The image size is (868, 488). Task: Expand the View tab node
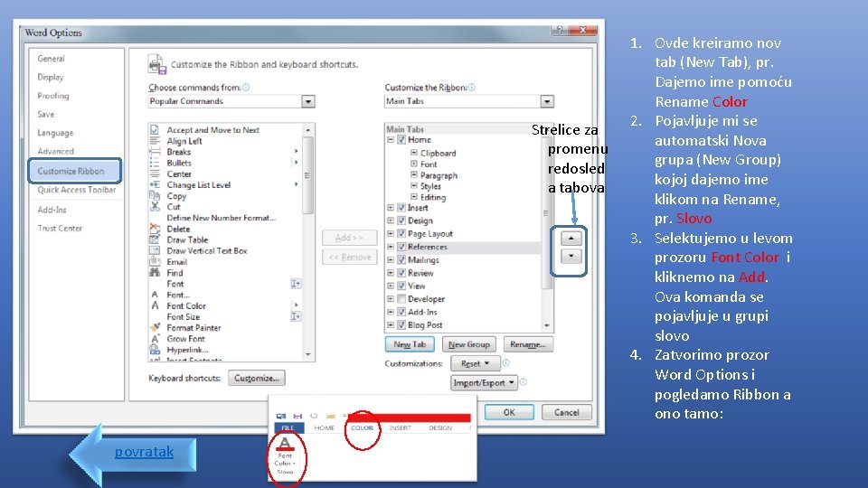tap(391, 286)
